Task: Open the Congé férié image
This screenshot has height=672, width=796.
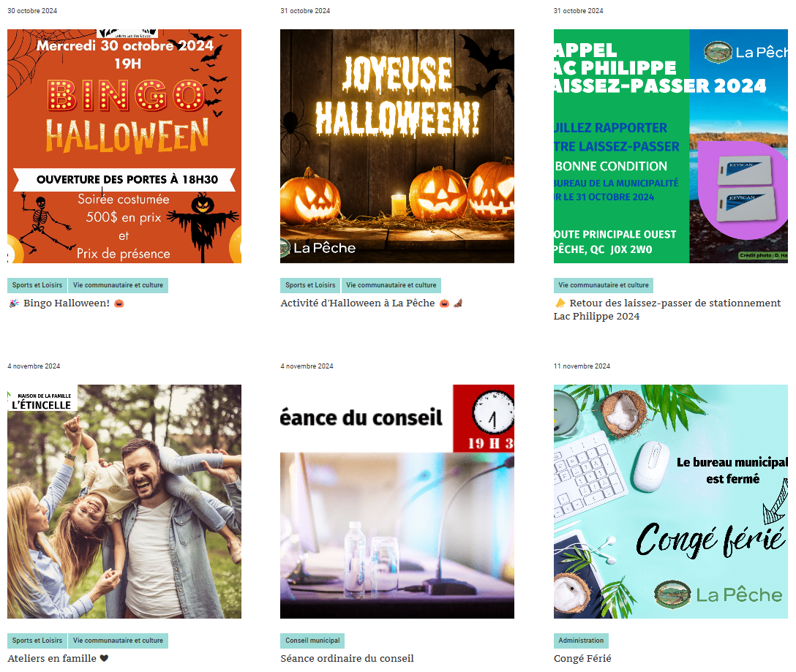Action: (671, 502)
